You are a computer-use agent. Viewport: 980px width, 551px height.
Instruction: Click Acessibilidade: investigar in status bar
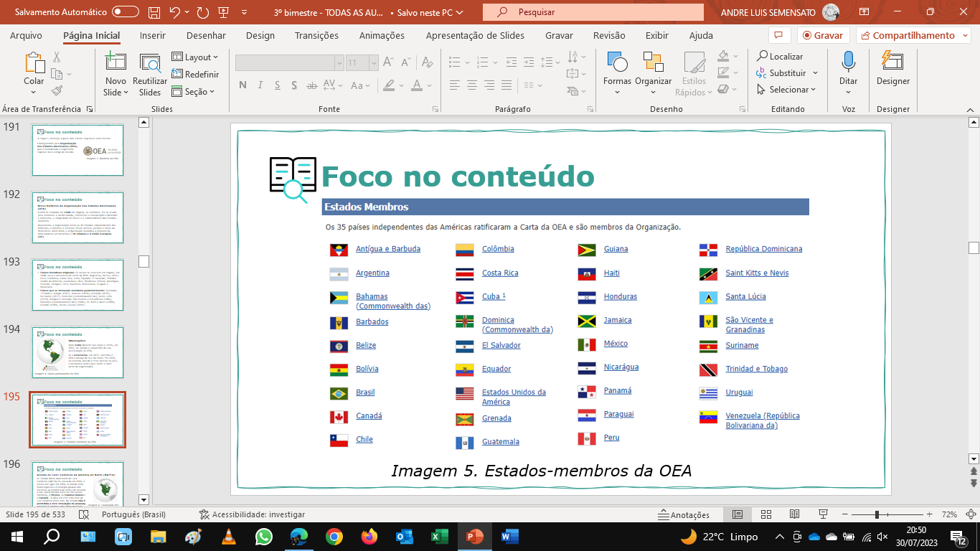(x=252, y=514)
